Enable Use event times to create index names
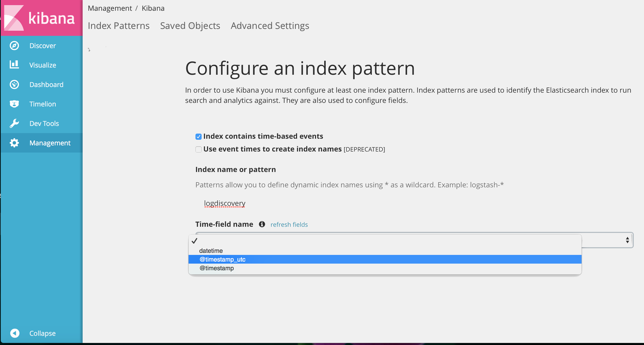This screenshot has width=644, height=345. point(199,149)
